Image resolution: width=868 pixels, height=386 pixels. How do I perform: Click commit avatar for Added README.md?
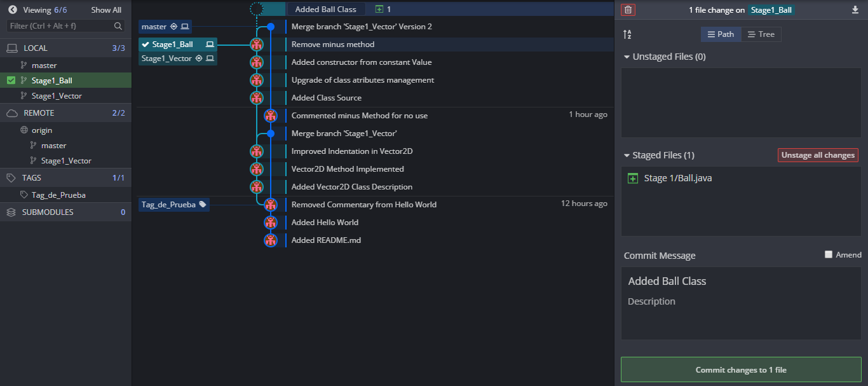pyautogui.click(x=271, y=240)
